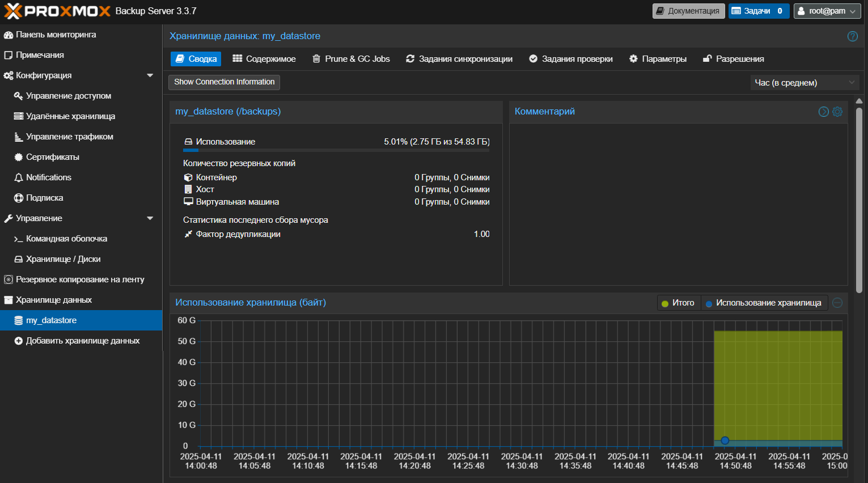Collapse the Управление section arrow
Image resolution: width=868 pixels, height=483 pixels.
(150, 218)
